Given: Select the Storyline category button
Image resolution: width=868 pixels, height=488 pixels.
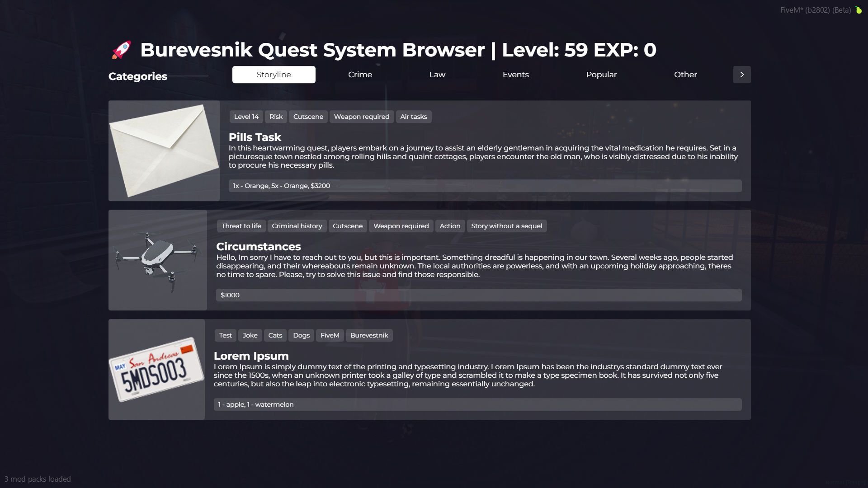Looking at the screenshot, I should click(274, 75).
